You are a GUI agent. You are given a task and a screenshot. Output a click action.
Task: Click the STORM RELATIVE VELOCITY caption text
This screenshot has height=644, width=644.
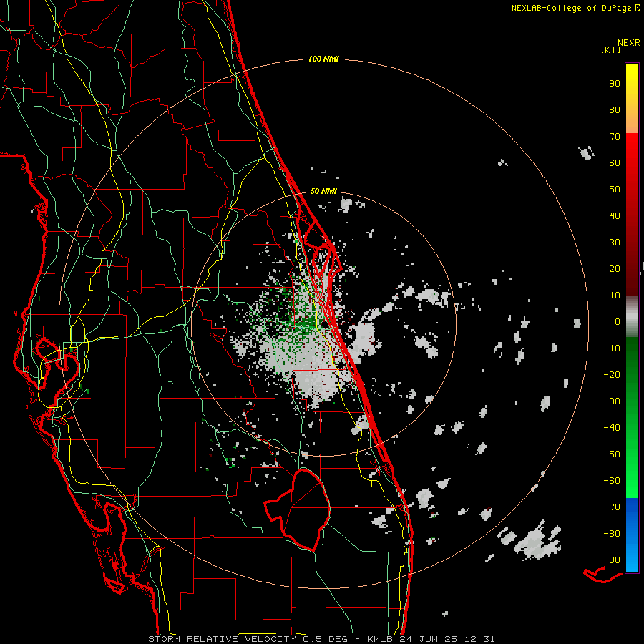click(223, 639)
